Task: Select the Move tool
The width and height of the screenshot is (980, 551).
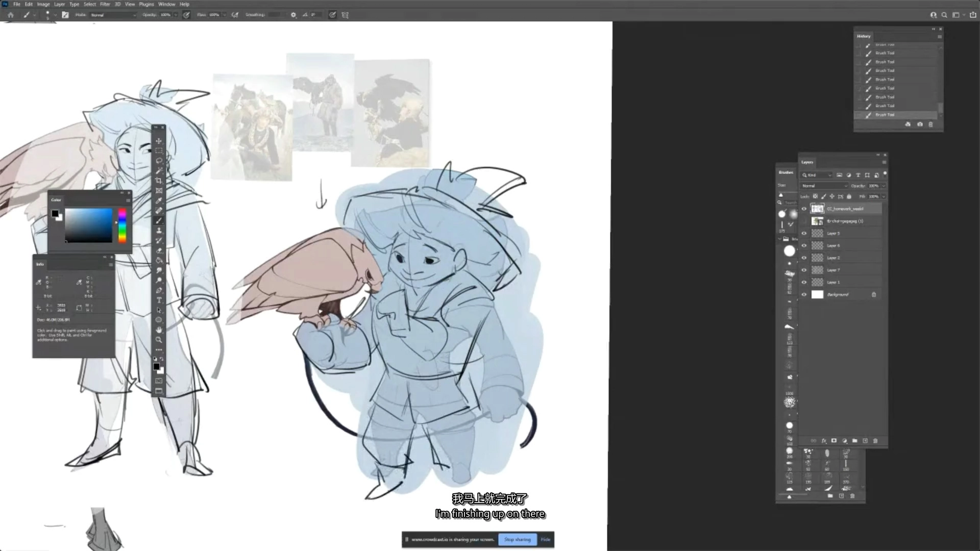Action: [159, 141]
